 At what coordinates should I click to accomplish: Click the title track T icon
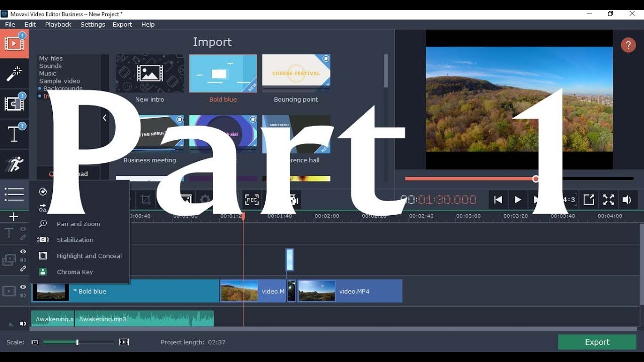9,233
